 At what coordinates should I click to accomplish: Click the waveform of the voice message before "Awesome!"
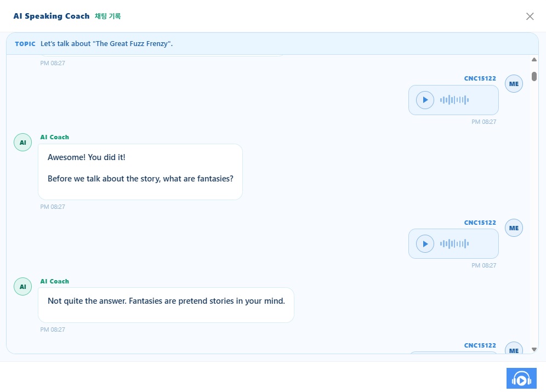coord(454,100)
